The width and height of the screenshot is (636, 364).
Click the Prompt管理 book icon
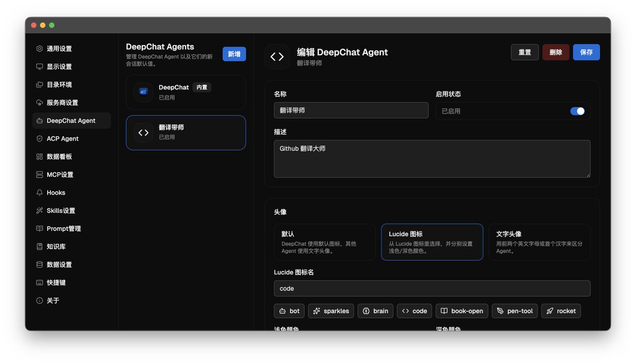(39, 229)
